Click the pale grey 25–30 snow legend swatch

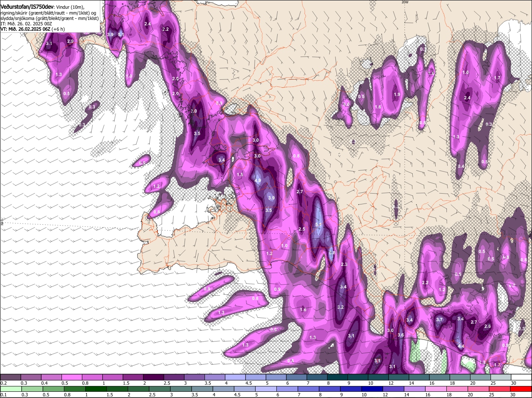[x=501, y=377]
